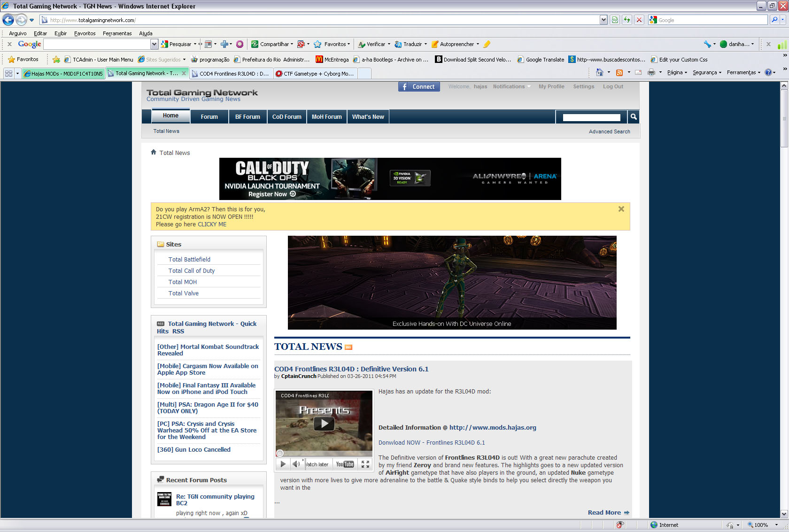789x532 pixels.
Task: Click the Facebook Connect button
Action: 419,87
